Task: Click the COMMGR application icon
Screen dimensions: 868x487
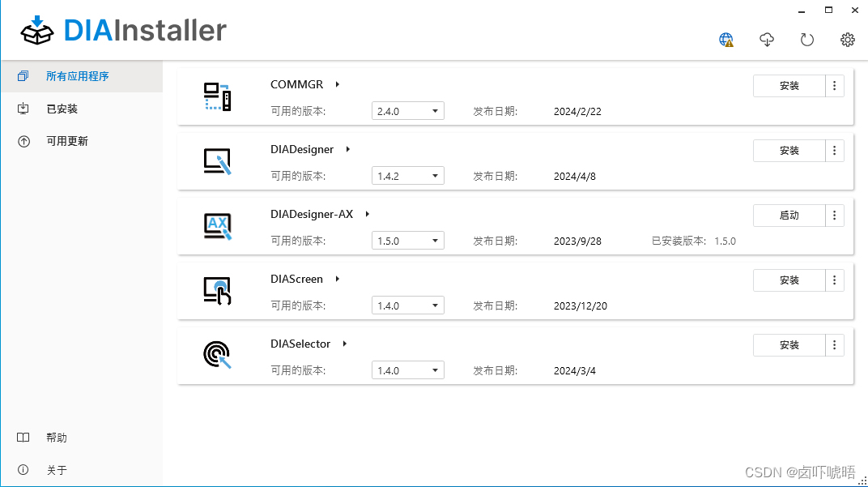Action: tap(217, 96)
